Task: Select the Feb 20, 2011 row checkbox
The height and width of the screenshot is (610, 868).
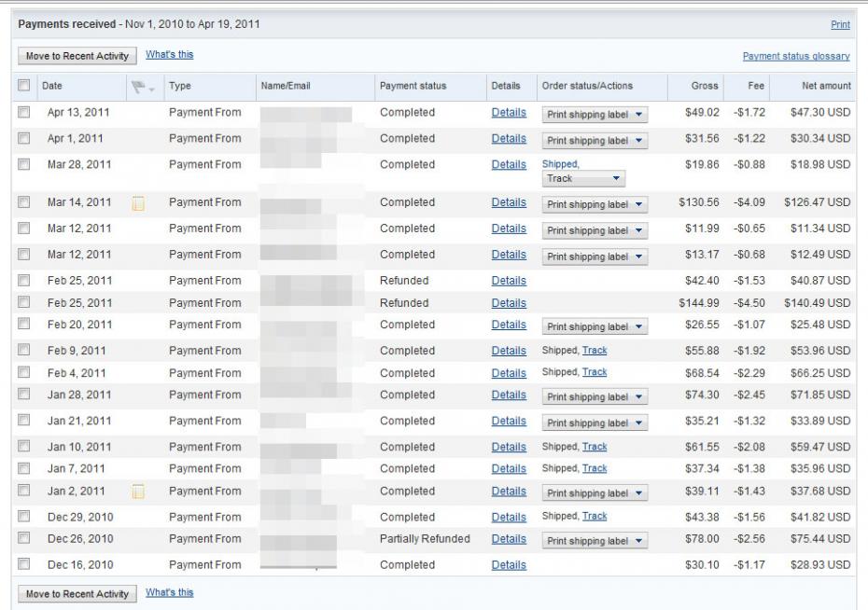Action: [x=24, y=324]
